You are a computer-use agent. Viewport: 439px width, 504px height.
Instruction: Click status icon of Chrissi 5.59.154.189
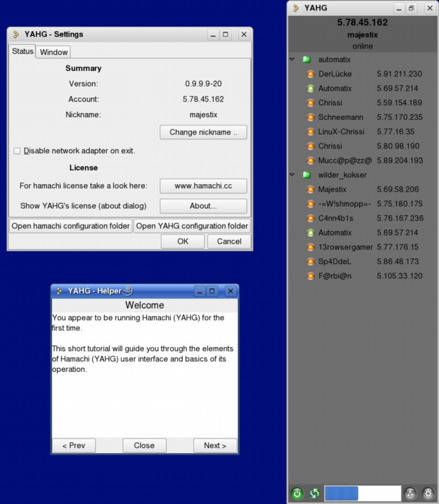[x=310, y=103]
